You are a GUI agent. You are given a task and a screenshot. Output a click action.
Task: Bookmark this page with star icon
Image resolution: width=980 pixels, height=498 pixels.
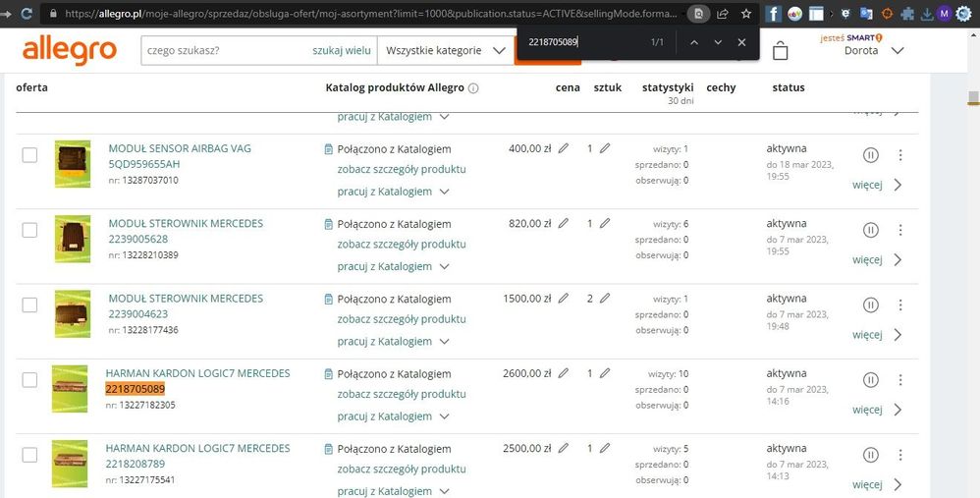point(746,14)
